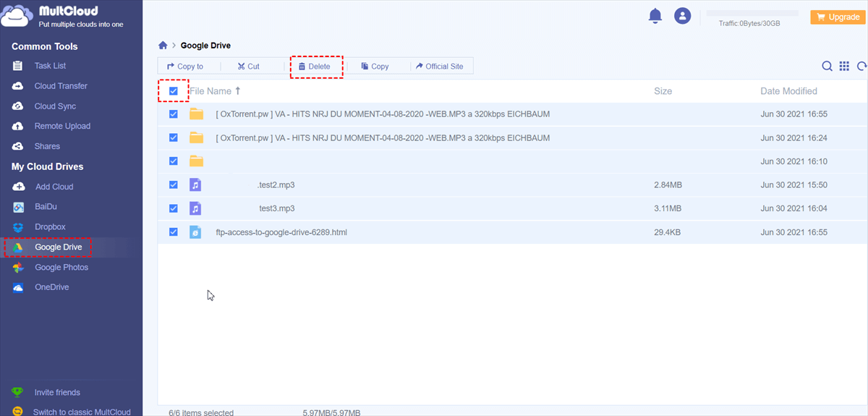The height and width of the screenshot is (416, 868).
Task: Click the Cloud Sync icon
Action: pos(19,106)
